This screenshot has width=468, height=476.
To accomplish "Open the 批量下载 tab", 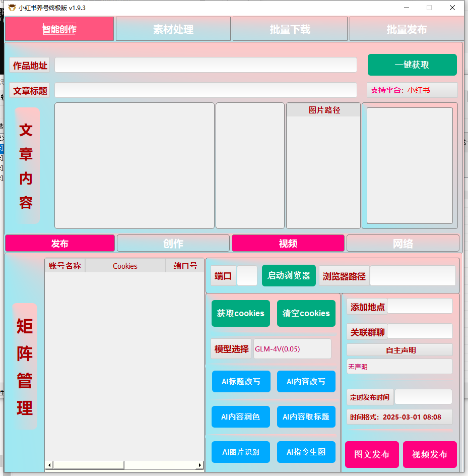I will (x=290, y=29).
